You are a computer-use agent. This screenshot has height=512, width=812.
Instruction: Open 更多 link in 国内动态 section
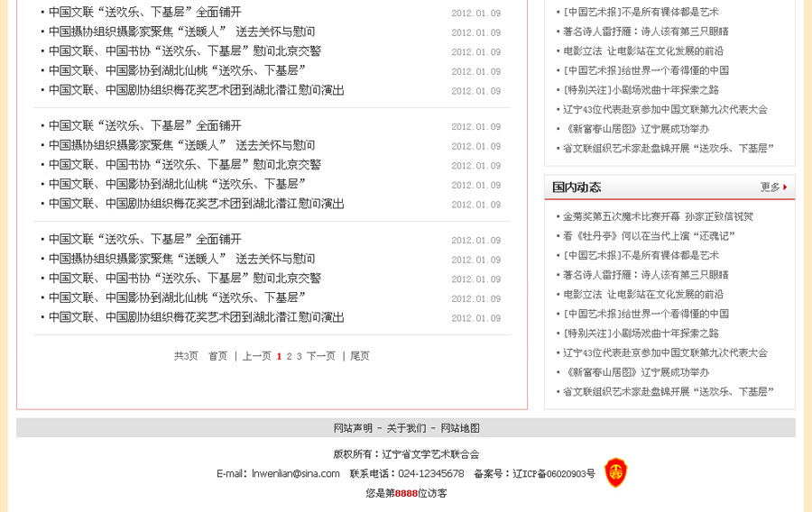tap(770, 187)
